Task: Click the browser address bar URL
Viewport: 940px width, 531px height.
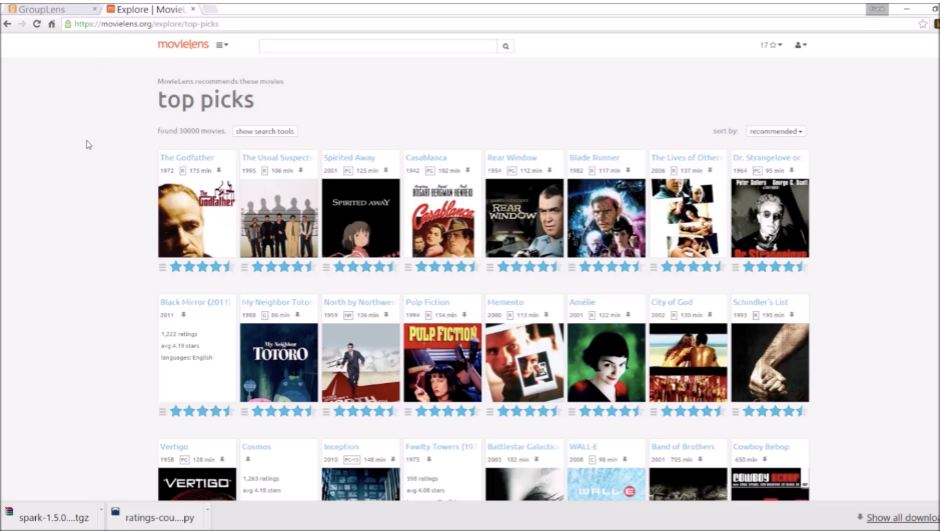Action: (x=146, y=24)
